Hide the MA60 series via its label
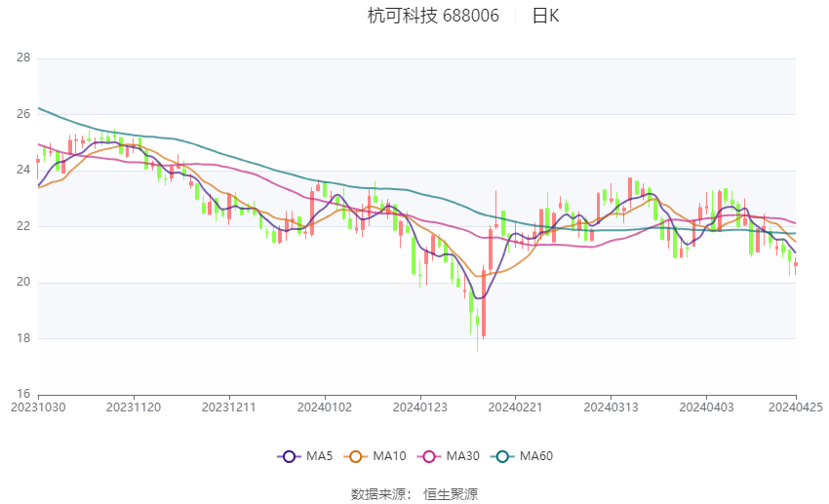The width and height of the screenshot is (829, 504). pyautogui.click(x=536, y=456)
